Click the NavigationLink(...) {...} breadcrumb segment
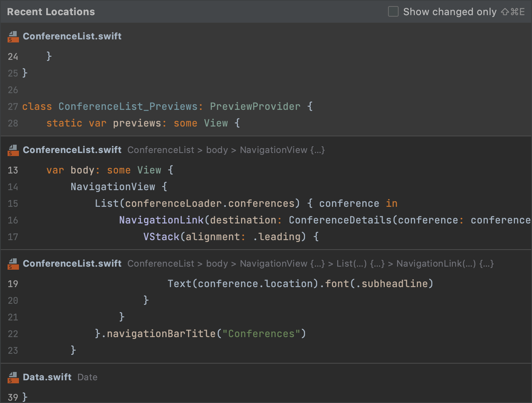Screen dimensions: 532x403 point(445,264)
